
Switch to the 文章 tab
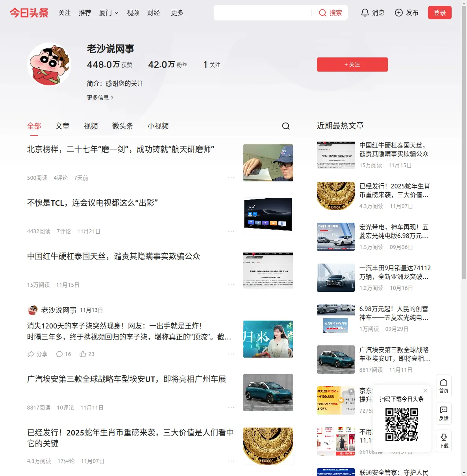tap(63, 126)
